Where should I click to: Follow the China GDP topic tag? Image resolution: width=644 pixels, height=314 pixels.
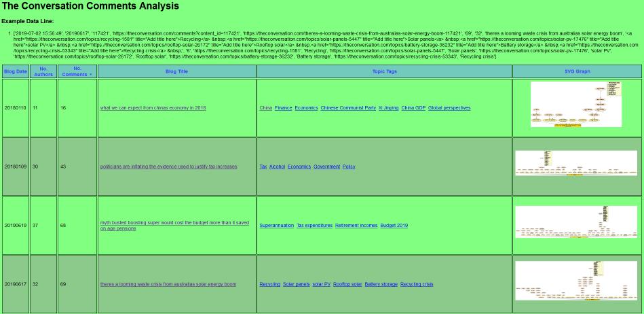[x=413, y=108]
